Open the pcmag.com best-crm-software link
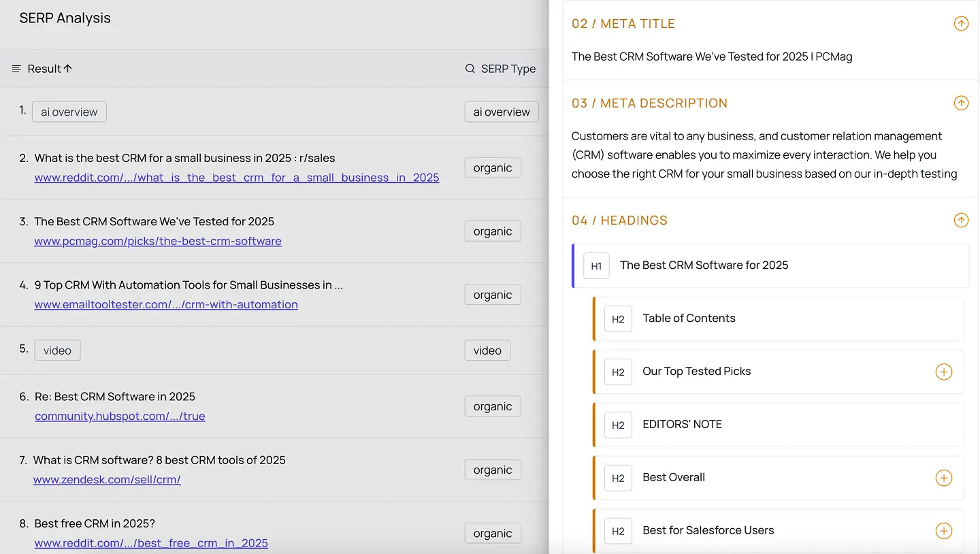This screenshot has height=554, width=980. [158, 241]
